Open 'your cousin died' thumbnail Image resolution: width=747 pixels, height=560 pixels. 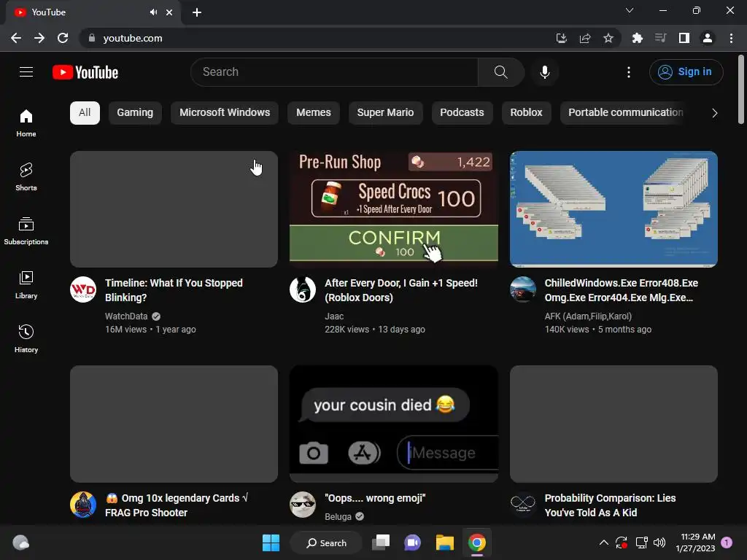(393, 424)
